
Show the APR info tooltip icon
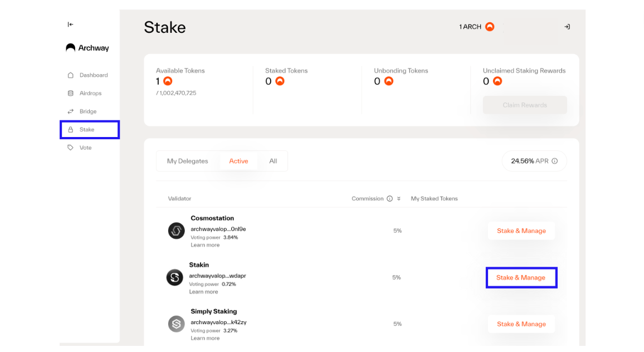pos(554,161)
